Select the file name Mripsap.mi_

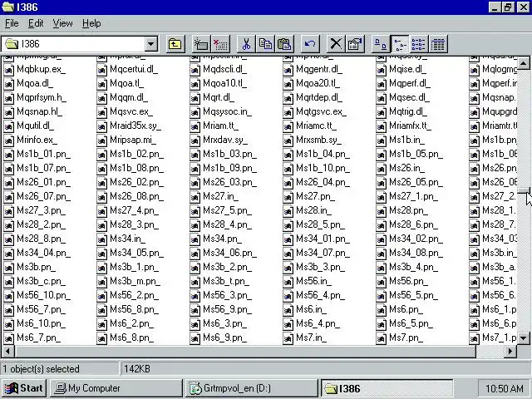133,140
